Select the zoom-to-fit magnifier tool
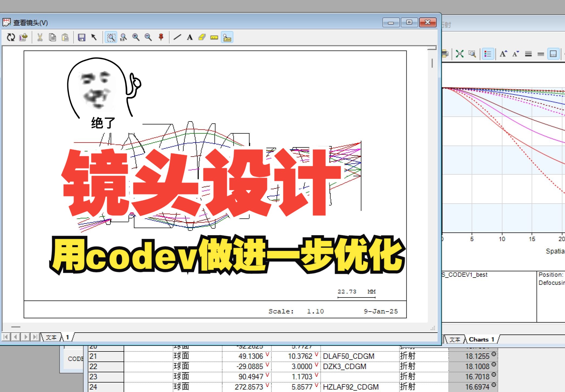565x392 pixels. [111, 38]
